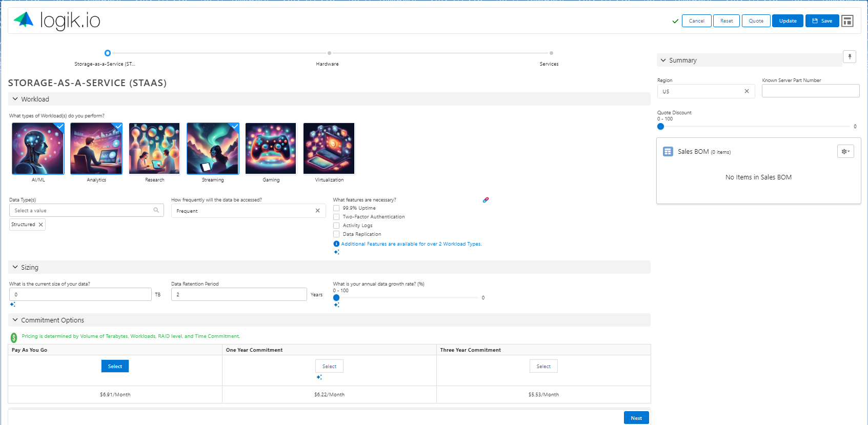868x425 pixels.
Task: Deselect the Analytics workload thumbnail
Action: [96, 149]
